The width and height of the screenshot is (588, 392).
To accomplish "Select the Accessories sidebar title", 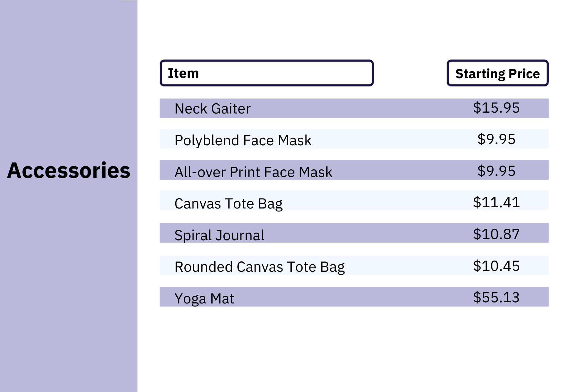I will [x=69, y=171].
